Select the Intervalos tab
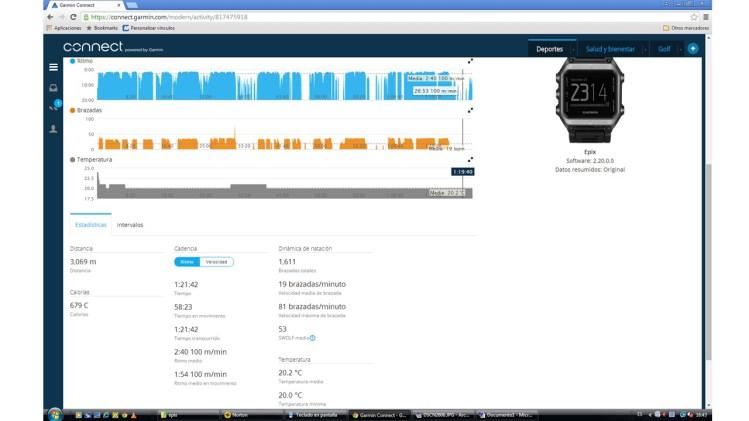Viewport: 749px width, 421px height. (x=130, y=225)
